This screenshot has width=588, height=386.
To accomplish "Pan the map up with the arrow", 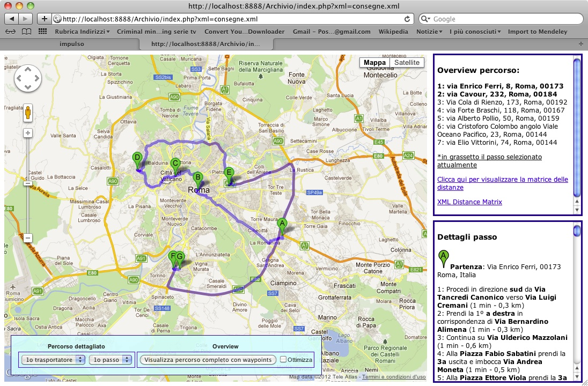I will click(x=28, y=70).
